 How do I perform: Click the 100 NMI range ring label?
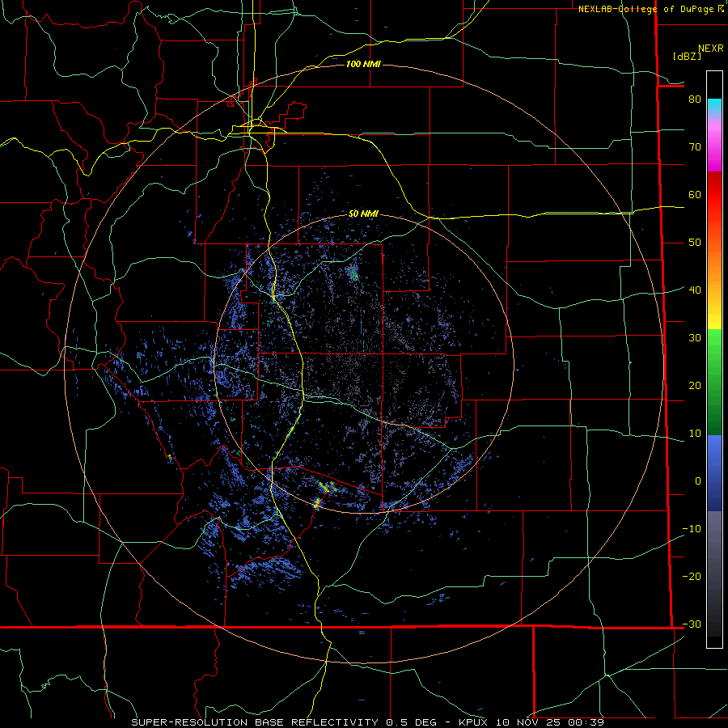pos(363,64)
